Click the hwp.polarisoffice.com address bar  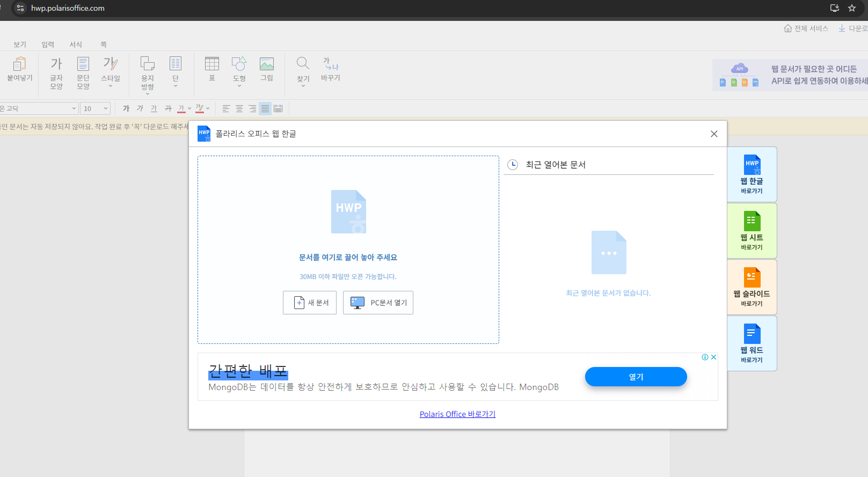pos(68,8)
